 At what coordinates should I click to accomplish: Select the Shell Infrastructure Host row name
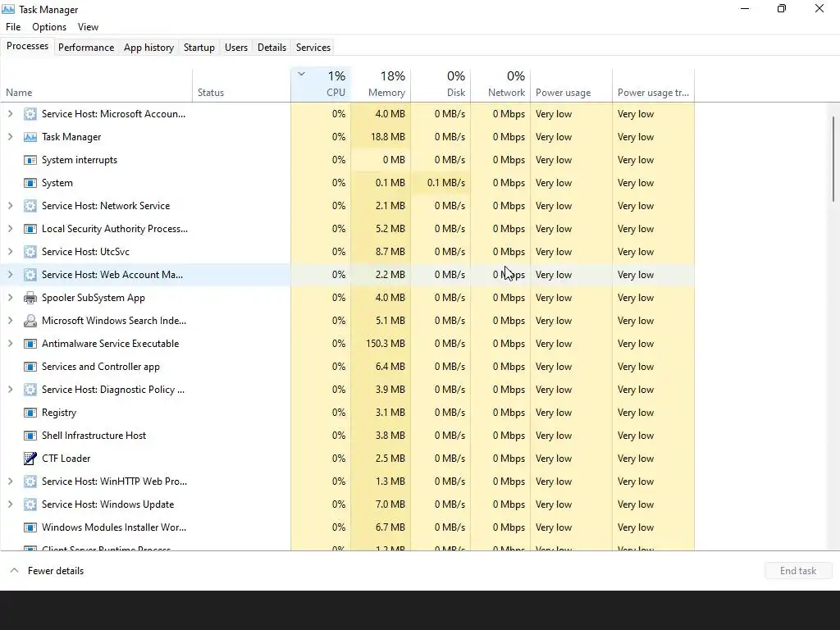pyautogui.click(x=94, y=436)
